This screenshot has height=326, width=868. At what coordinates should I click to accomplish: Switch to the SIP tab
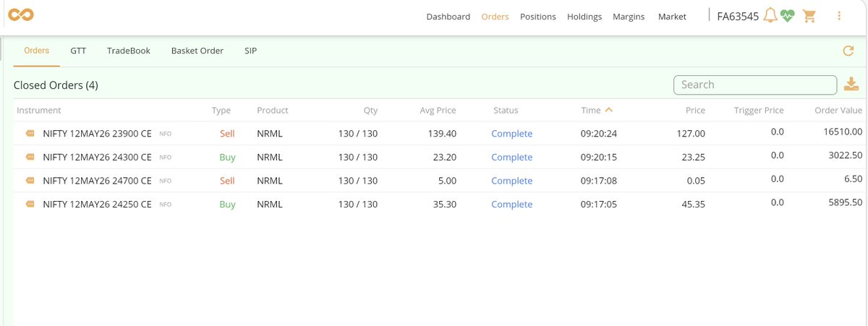click(x=250, y=51)
